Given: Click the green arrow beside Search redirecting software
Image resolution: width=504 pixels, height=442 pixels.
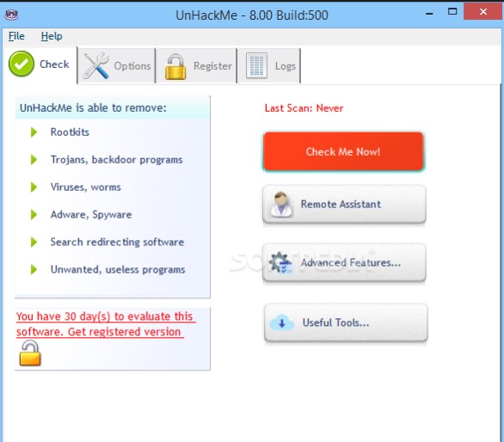Looking at the screenshot, I should [34, 242].
